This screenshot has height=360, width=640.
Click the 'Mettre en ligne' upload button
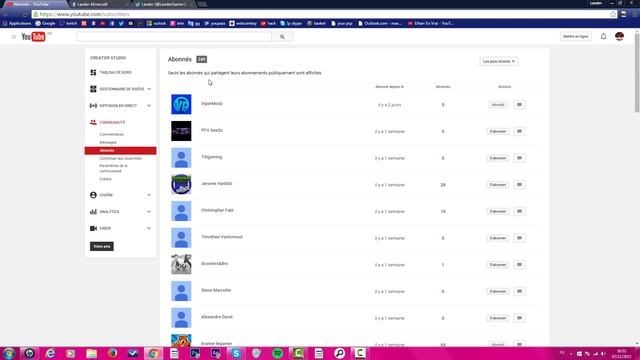pyautogui.click(x=576, y=36)
